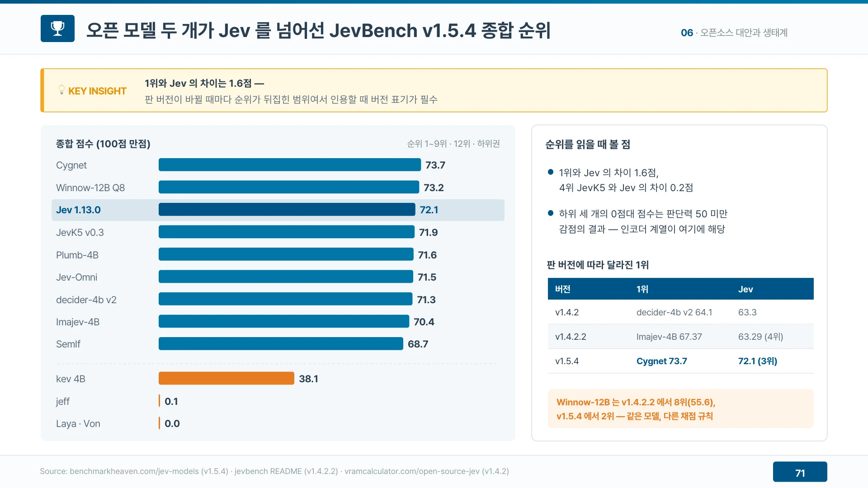The image size is (868, 488).
Task: Click the slide page number 71 badge
Action: (800, 472)
